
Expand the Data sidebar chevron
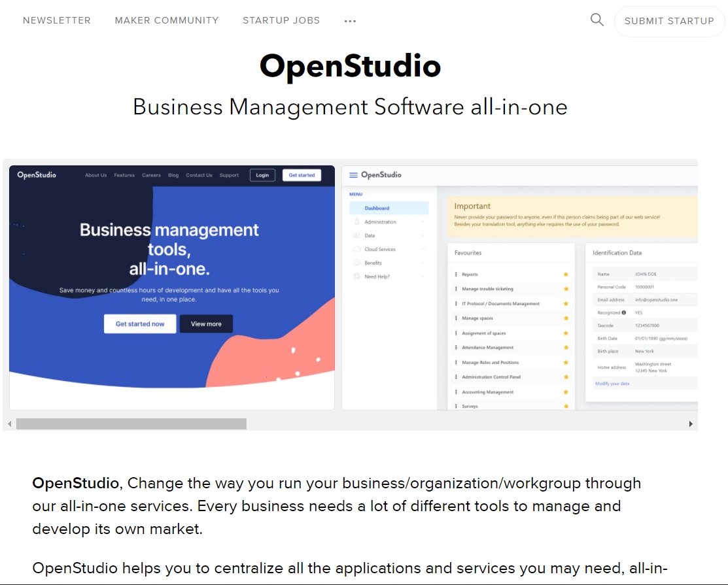423,236
